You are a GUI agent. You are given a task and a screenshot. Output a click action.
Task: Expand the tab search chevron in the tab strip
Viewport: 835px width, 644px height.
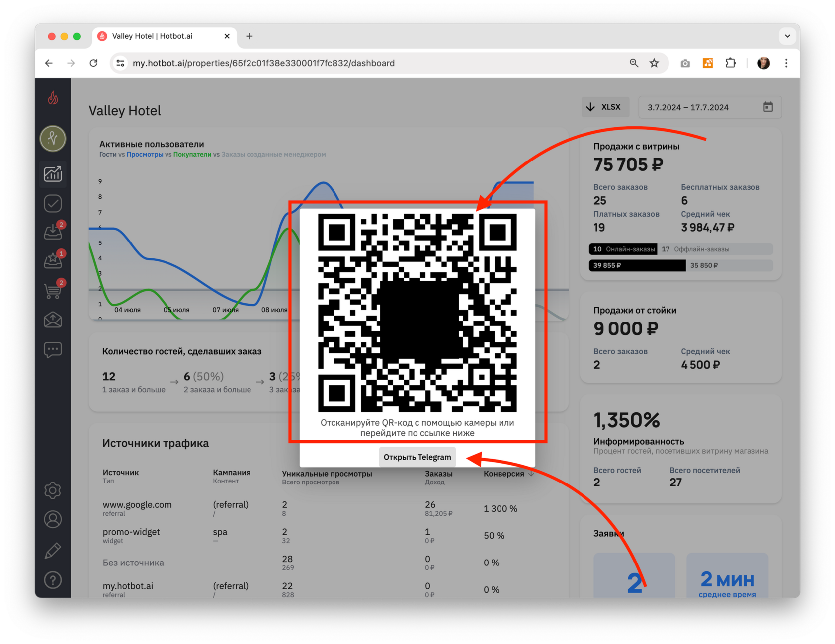point(787,36)
